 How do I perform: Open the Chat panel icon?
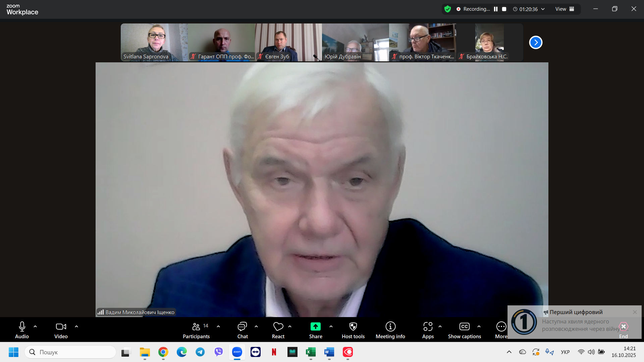(242, 326)
